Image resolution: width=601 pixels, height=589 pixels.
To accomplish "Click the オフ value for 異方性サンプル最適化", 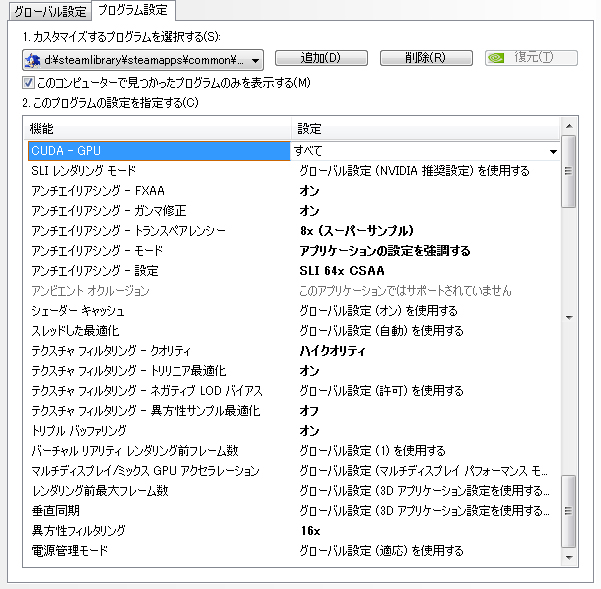I will [309, 411].
